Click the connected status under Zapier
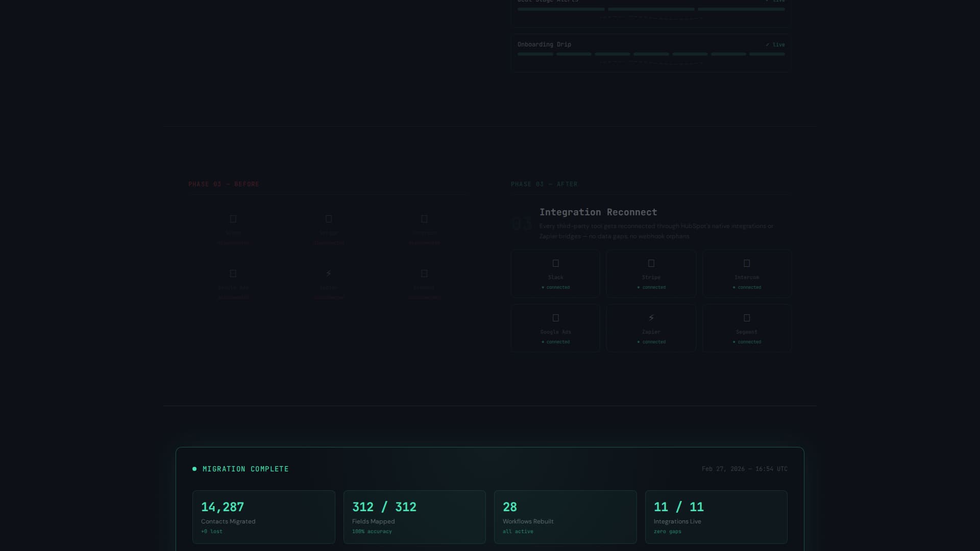 [x=651, y=342]
